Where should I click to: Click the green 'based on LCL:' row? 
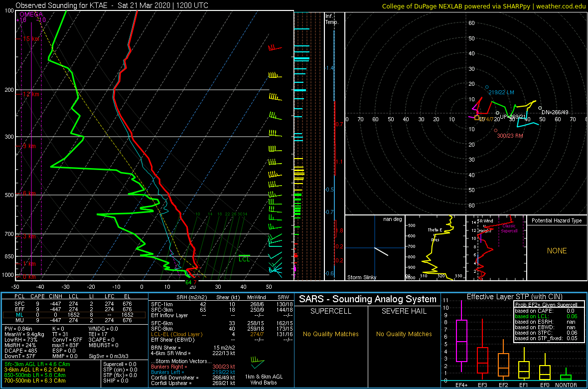(545, 316)
